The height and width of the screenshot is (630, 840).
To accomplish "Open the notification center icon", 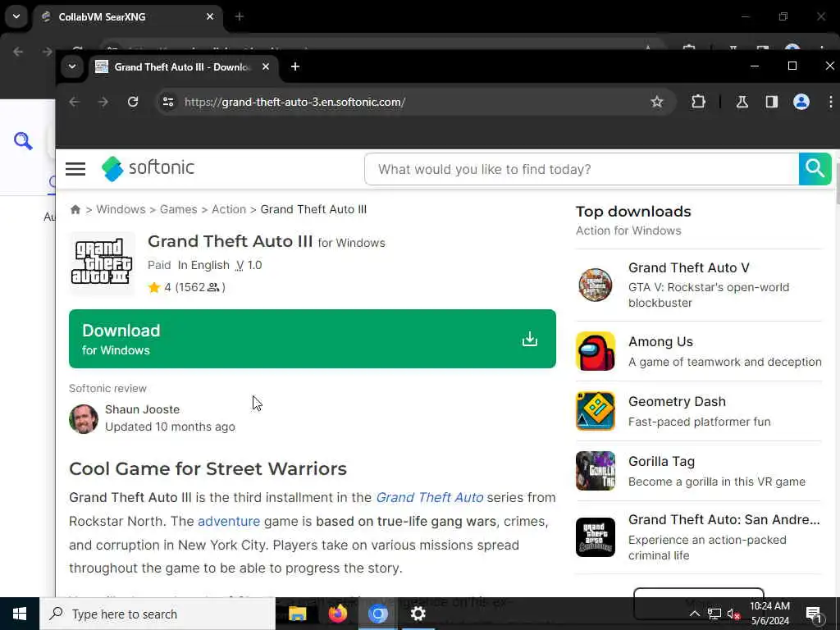I will point(814,614).
